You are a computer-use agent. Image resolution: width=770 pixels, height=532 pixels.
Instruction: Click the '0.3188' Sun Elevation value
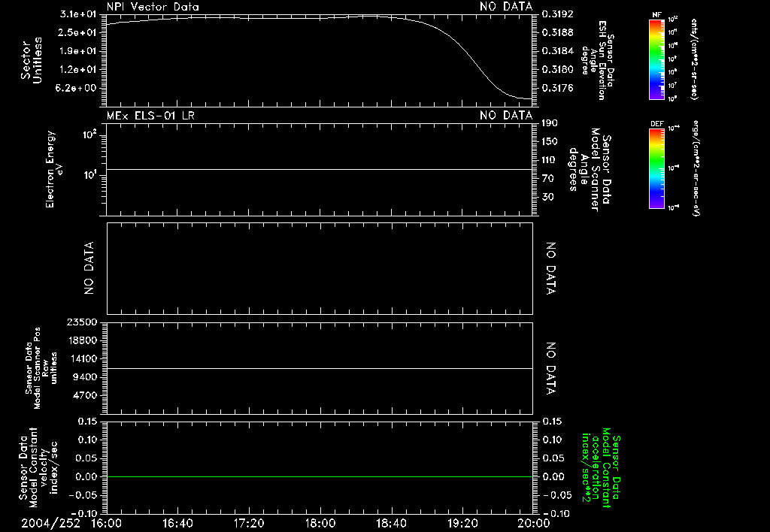pos(557,32)
